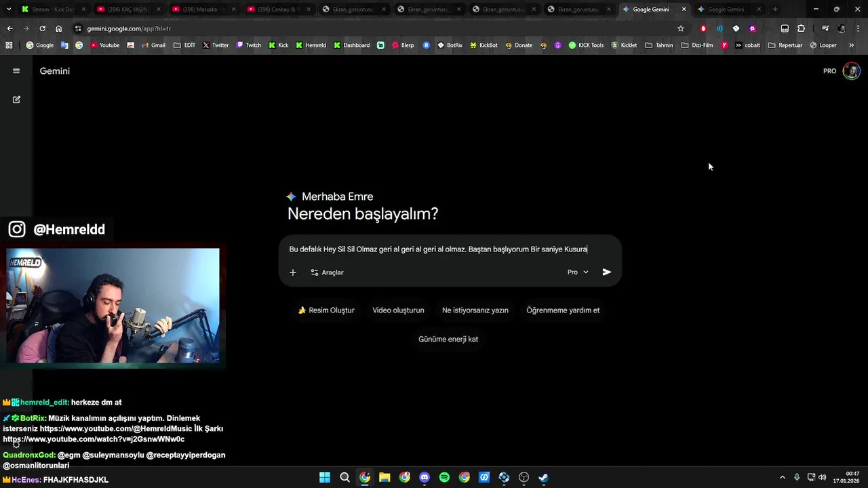Switch to the Canbay YouTube tab
The image size is (868, 488).
point(279,9)
